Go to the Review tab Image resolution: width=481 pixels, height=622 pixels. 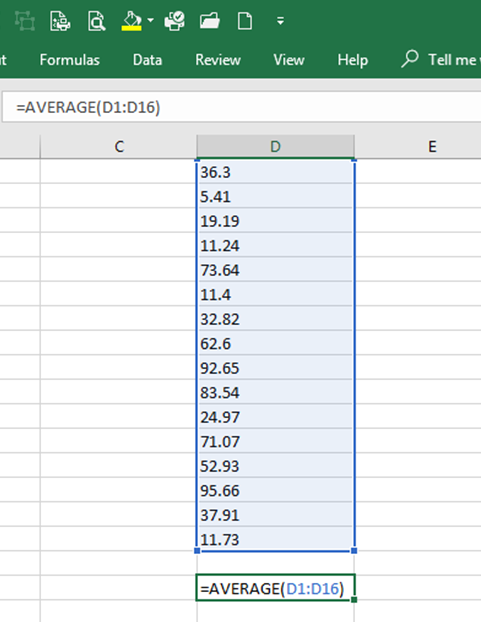coord(218,60)
